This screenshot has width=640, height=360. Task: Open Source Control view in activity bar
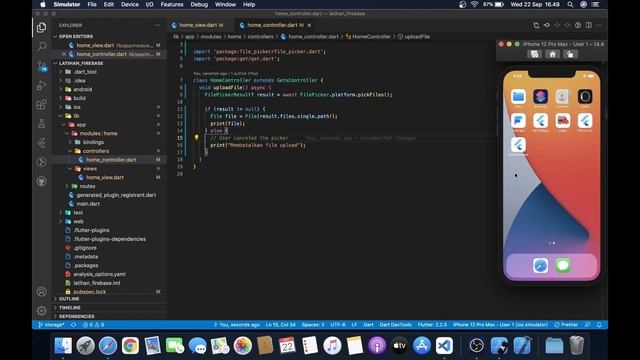tap(42, 66)
